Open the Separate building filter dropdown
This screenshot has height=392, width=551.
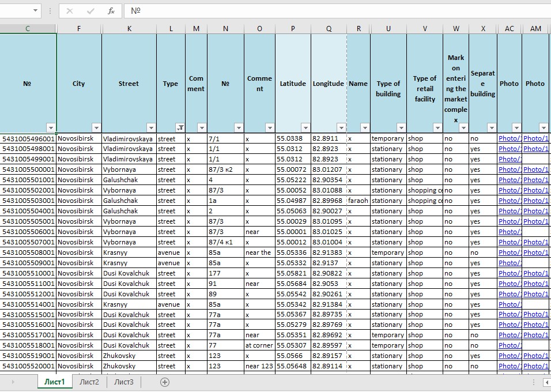click(x=492, y=127)
